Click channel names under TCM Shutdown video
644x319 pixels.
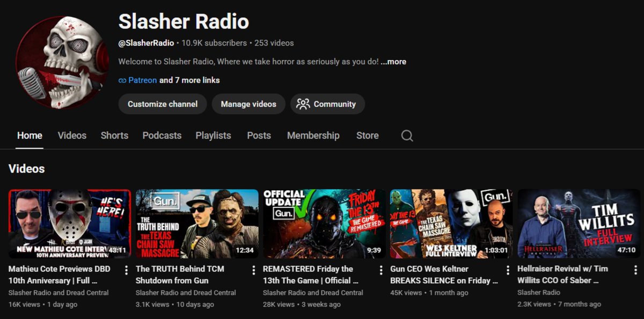click(x=186, y=293)
